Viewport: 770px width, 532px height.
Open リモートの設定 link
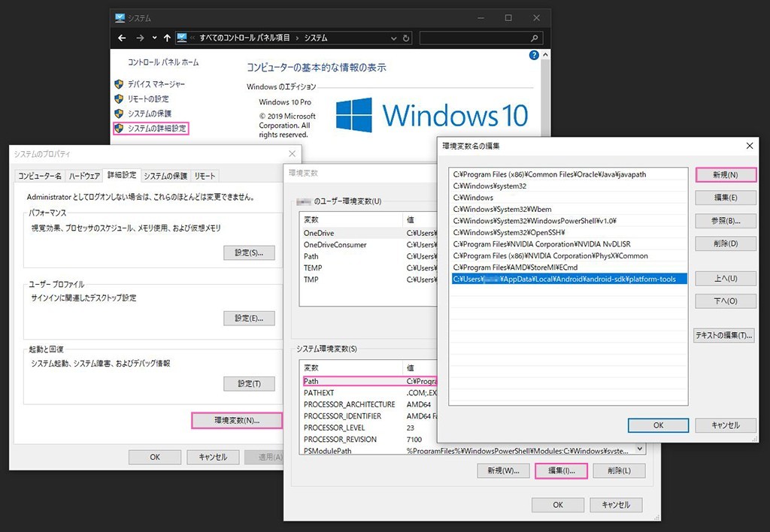148,98
